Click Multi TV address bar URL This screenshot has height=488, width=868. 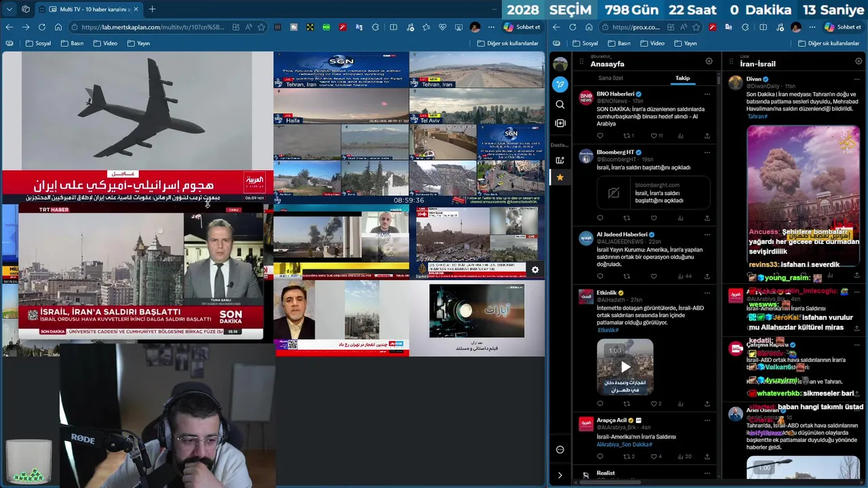153,27
